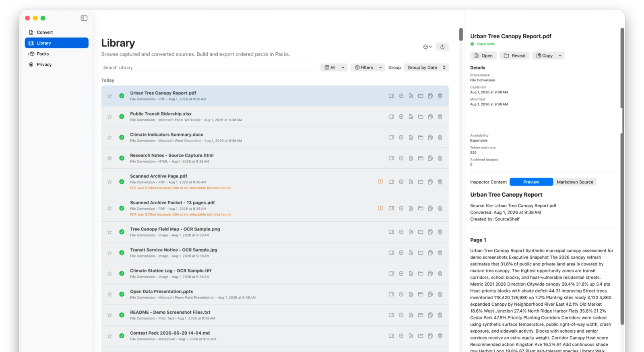Open the All type filter dropdown
Viewport: 644px width, 352px height.
click(334, 68)
